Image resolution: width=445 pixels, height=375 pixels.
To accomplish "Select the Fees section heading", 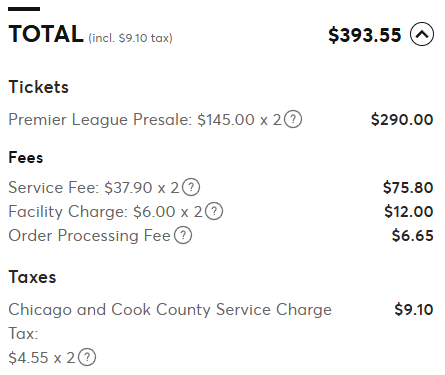I will click(x=26, y=157).
